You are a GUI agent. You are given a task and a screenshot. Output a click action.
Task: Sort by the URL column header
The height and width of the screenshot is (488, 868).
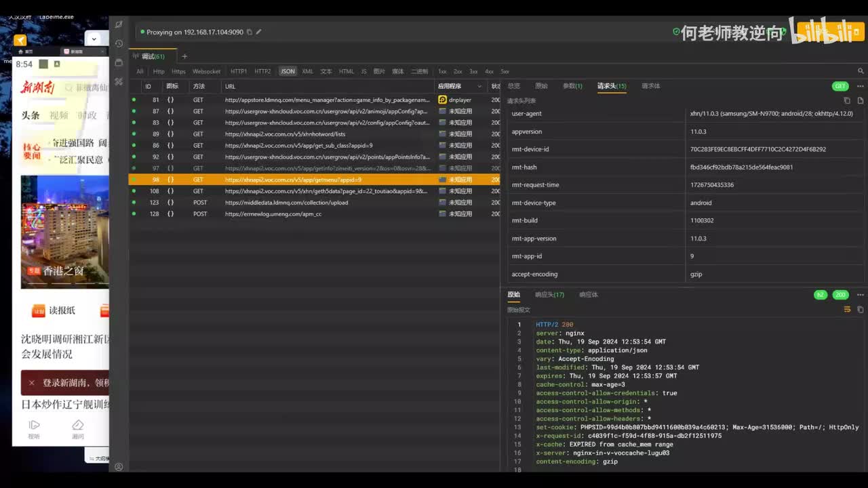(231, 86)
